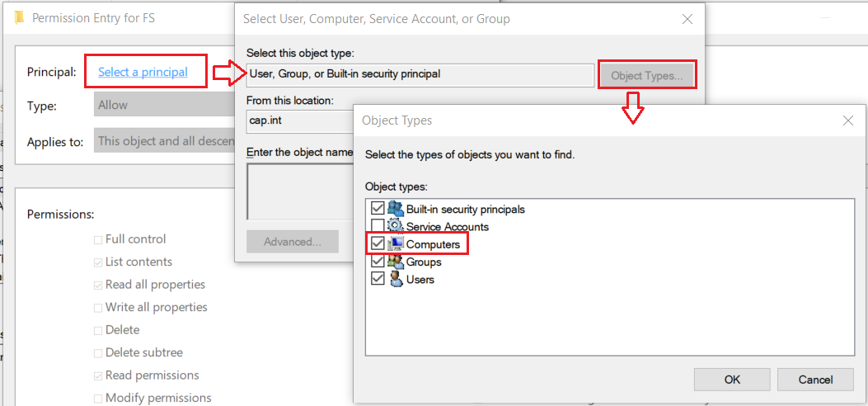Viewport: 868px width, 406px height.
Task: Click the Object Types button
Action: coord(646,75)
